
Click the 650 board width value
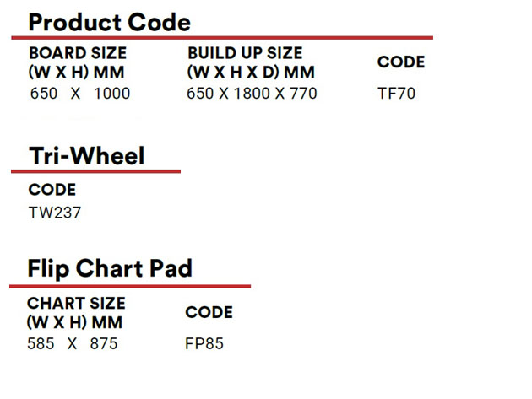(43, 93)
